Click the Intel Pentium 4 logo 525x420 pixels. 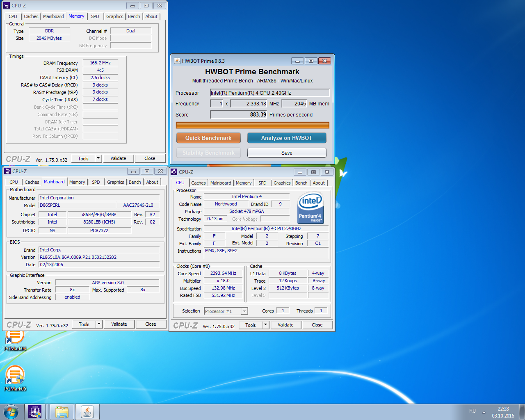[x=310, y=208]
